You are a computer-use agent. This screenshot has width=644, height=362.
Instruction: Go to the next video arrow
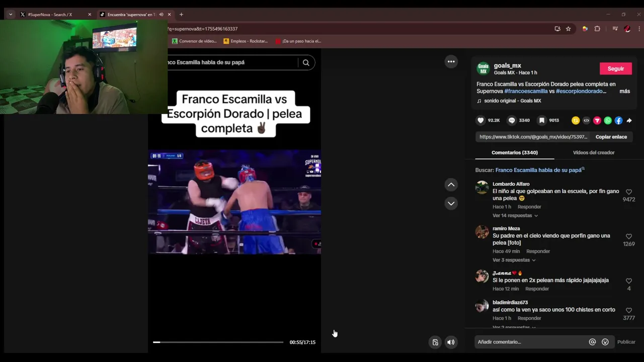tap(451, 203)
